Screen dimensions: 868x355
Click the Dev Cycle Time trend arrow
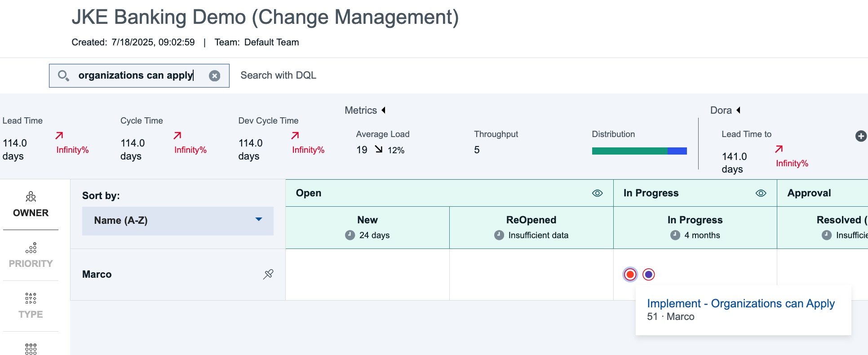pyautogui.click(x=295, y=135)
